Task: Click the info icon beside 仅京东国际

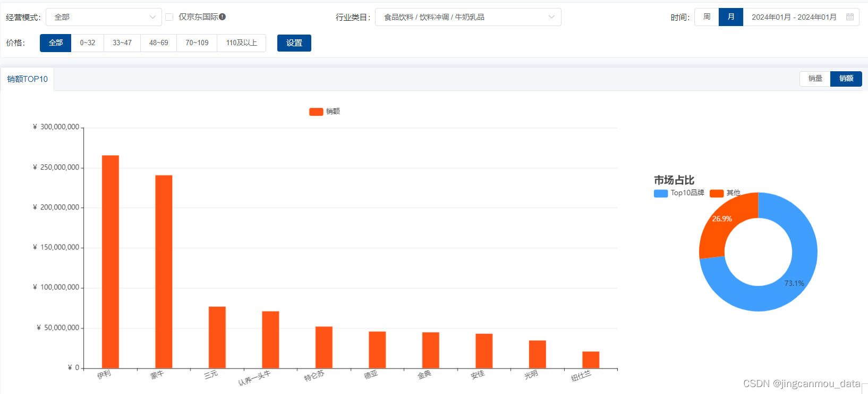Action: pyautogui.click(x=223, y=16)
